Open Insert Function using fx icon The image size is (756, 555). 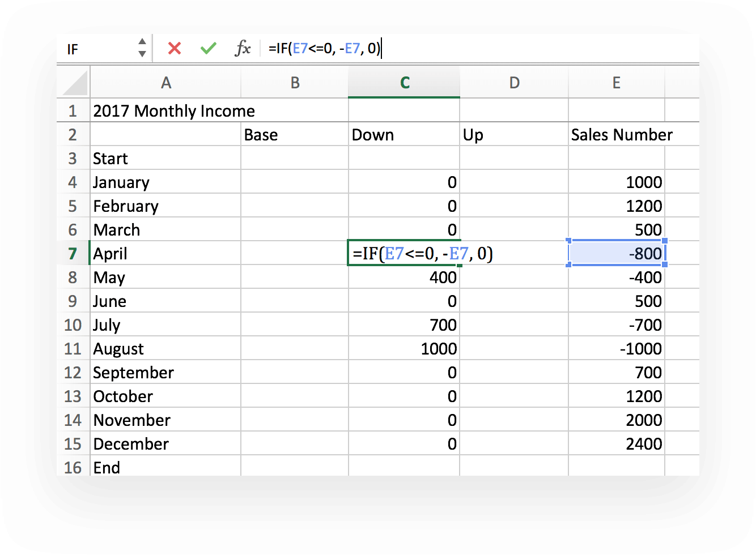click(x=243, y=48)
